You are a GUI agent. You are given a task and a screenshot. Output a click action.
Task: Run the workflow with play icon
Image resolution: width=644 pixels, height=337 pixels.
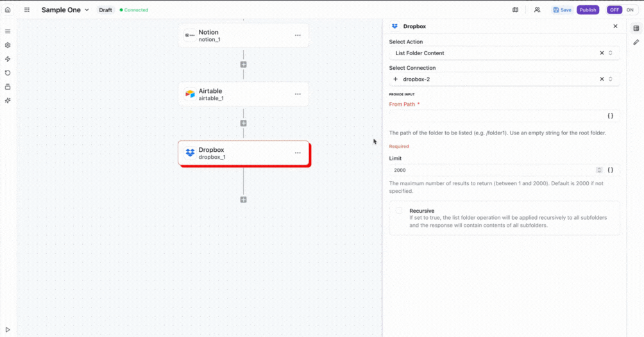(8, 329)
